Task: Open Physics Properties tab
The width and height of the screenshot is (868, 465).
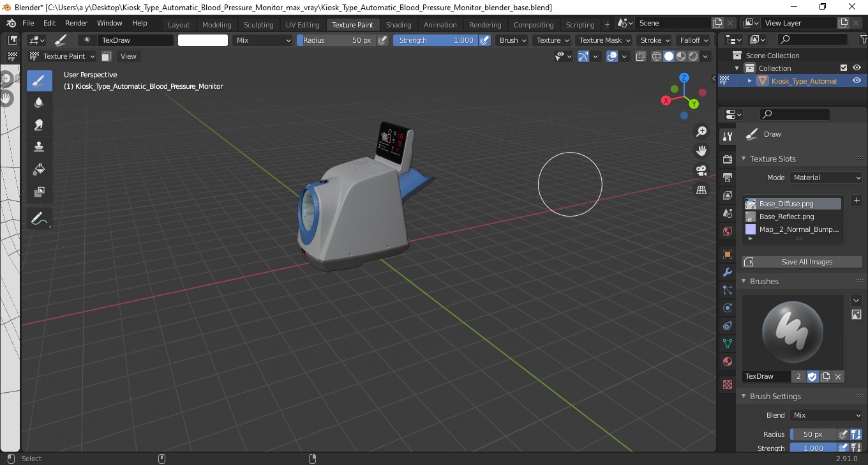Action: coord(727,308)
